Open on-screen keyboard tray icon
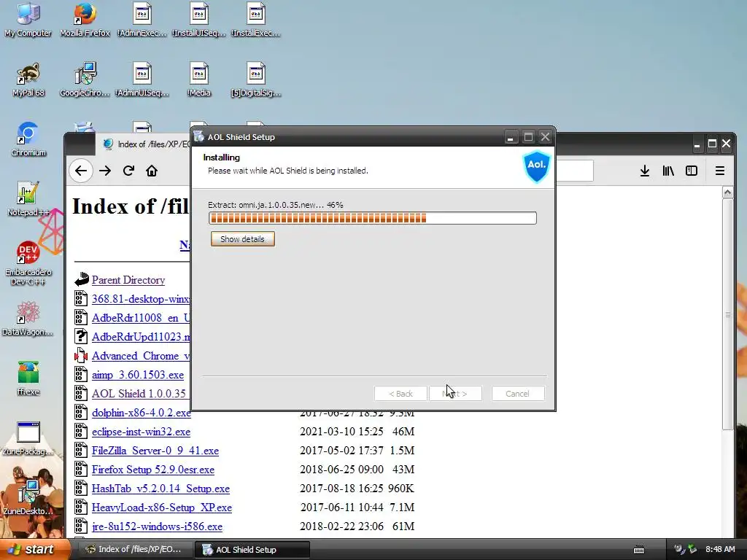747x560 pixels. (639, 550)
